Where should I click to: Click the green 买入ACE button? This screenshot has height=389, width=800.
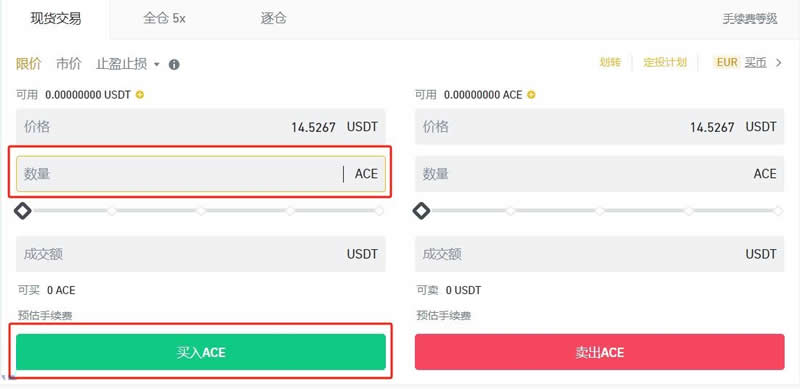(201, 352)
